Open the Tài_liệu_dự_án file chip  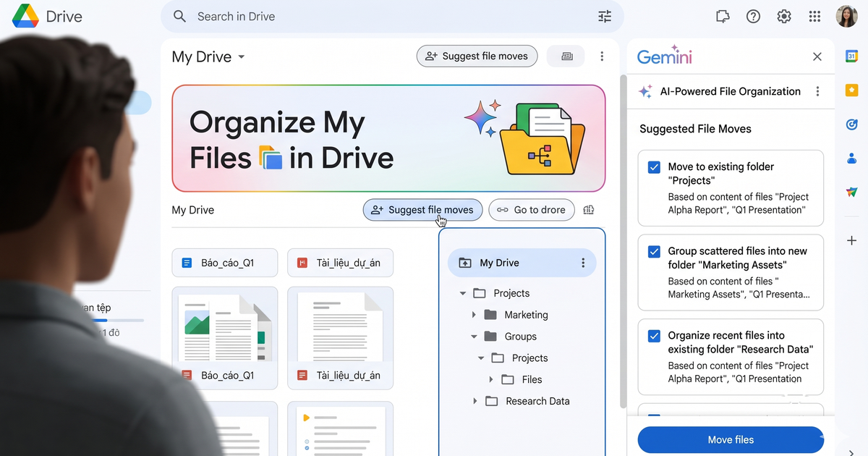coord(340,263)
